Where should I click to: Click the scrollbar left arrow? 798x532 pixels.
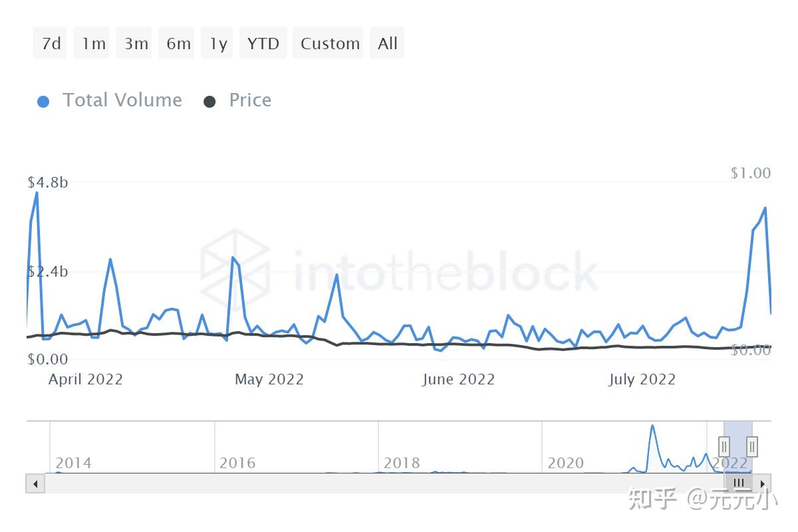pos(35,483)
